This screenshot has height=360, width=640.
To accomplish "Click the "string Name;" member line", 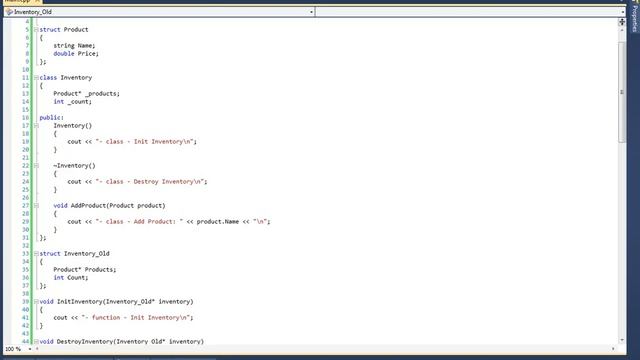I will point(74,46).
